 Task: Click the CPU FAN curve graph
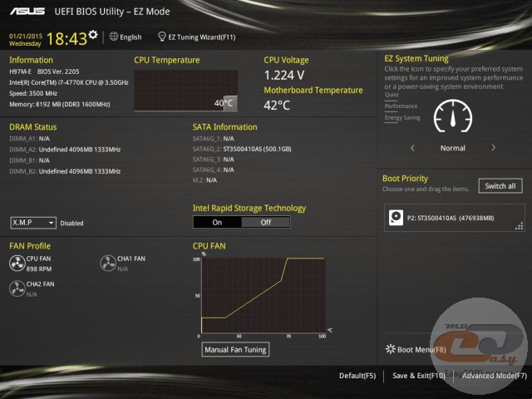tap(264, 295)
